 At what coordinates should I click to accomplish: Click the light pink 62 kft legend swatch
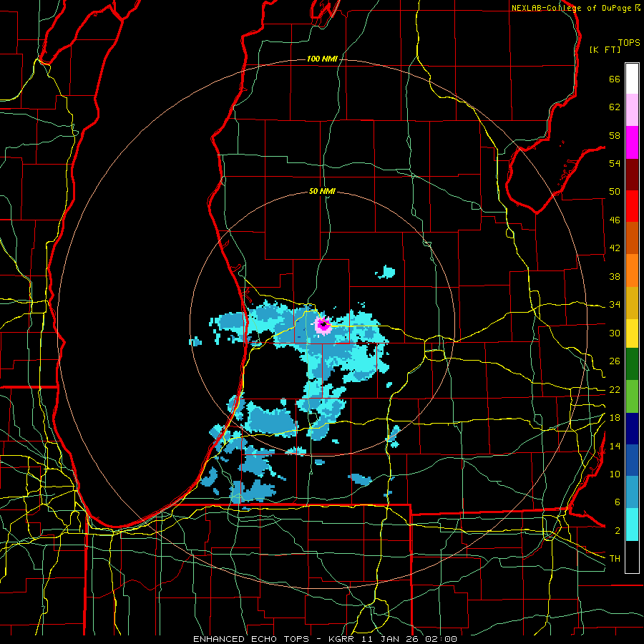click(x=632, y=110)
